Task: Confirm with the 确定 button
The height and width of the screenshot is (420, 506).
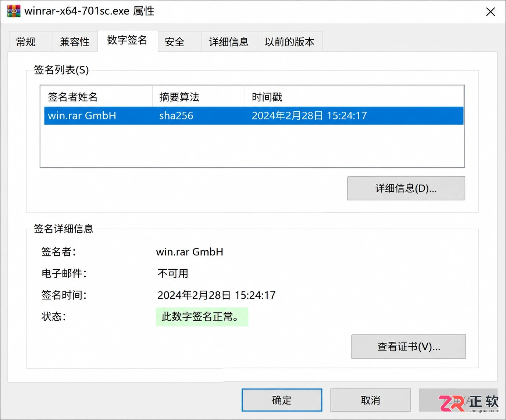Action: tap(282, 400)
